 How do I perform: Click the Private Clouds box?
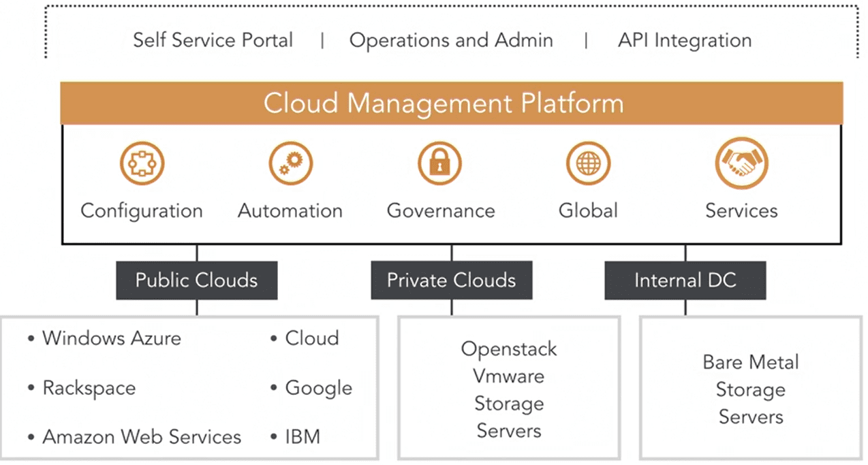click(451, 280)
